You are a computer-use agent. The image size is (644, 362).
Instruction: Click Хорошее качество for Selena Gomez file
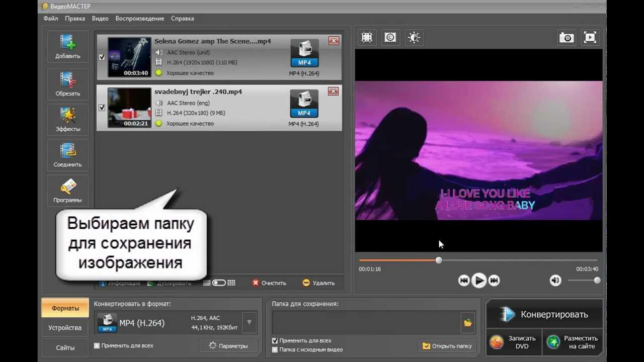[x=190, y=73]
